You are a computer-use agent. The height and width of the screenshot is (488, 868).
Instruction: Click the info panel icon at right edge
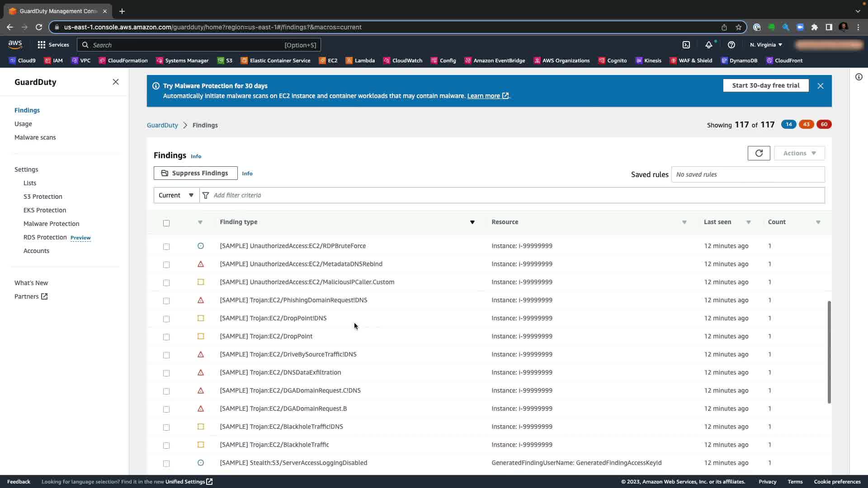[x=859, y=77]
